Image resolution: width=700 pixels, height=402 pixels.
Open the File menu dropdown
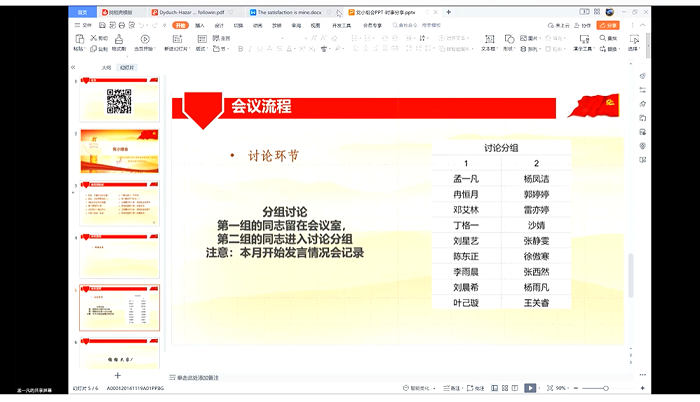pyautogui.click(x=85, y=24)
